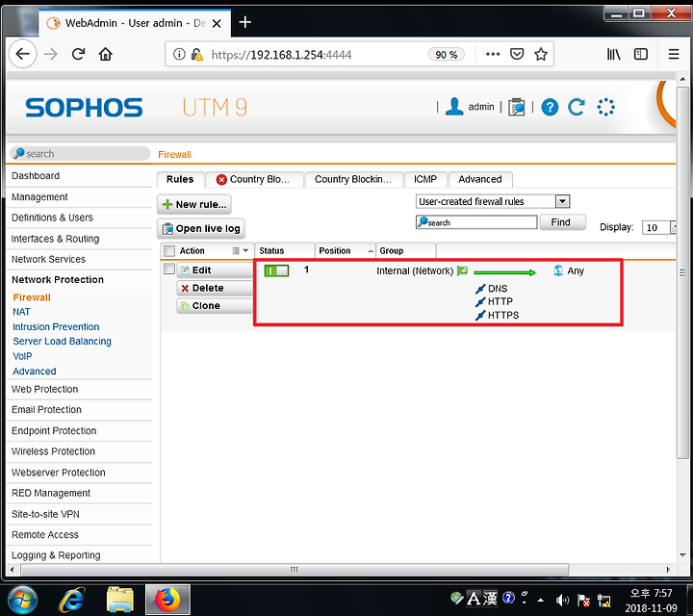Switch to the ICMP tab
The image size is (693, 616).
(x=425, y=179)
